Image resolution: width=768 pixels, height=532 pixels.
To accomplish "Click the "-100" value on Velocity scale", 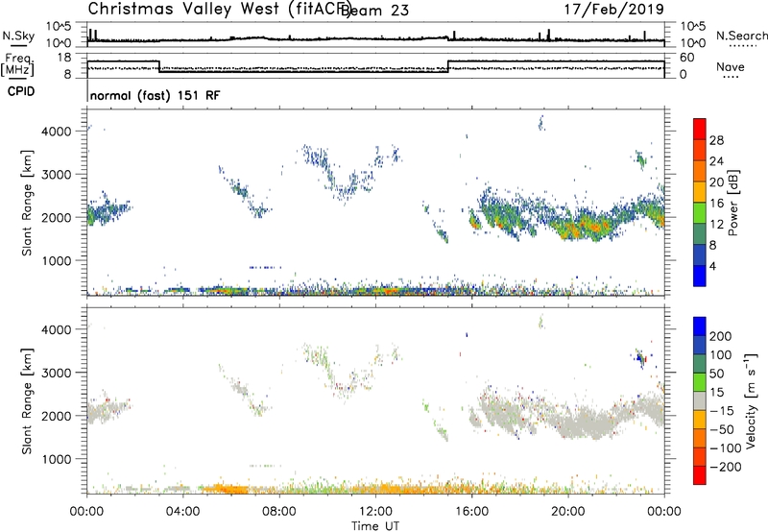I will (x=725, y=448).
